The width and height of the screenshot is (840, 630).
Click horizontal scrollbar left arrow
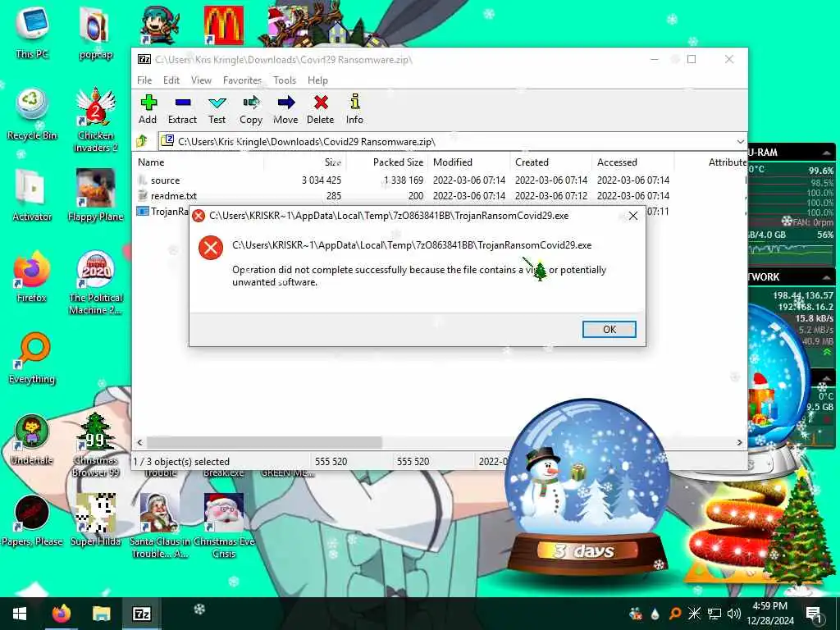tap(139, 442)
